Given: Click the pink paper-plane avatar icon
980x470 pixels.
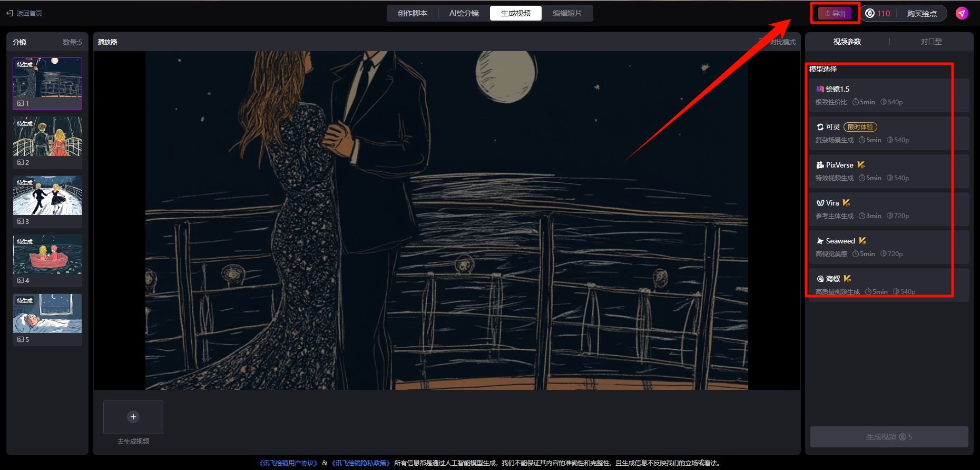Looking at the screenshot, I should [x=962, y=13].
